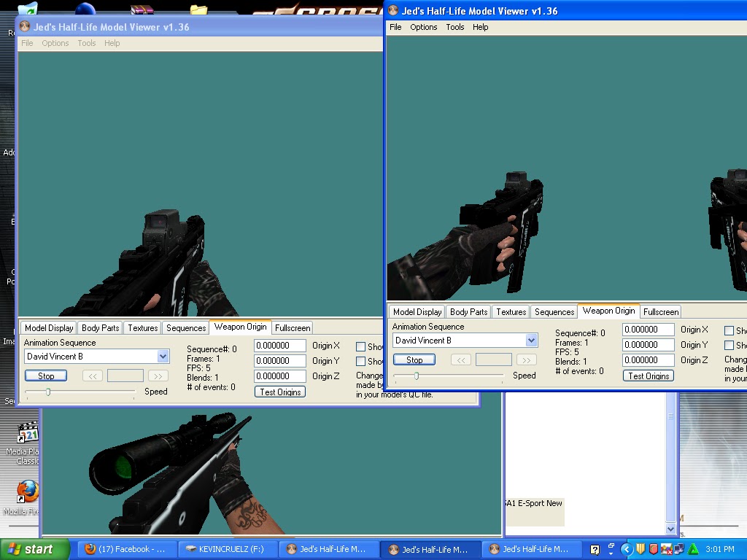The height and width of the screenshot is (560, 747).
Task: Activate first Jed's Half-Life taskbar button
Action: [x=329, y=550]
